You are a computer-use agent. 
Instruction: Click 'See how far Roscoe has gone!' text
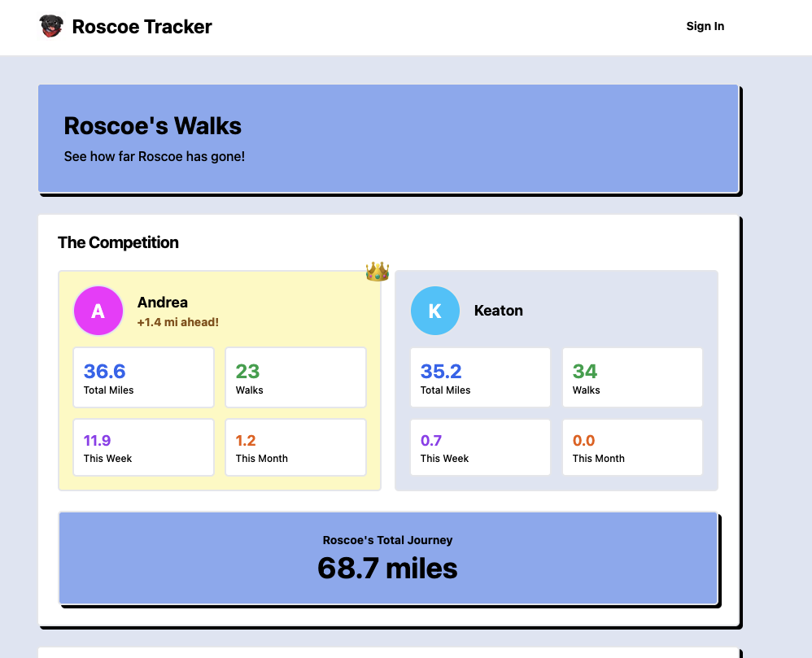coord(155,156)
